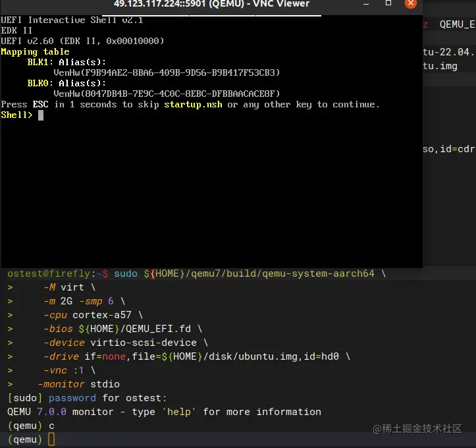Click 'startup.nsh' in the UEFI message

[193, 105]
